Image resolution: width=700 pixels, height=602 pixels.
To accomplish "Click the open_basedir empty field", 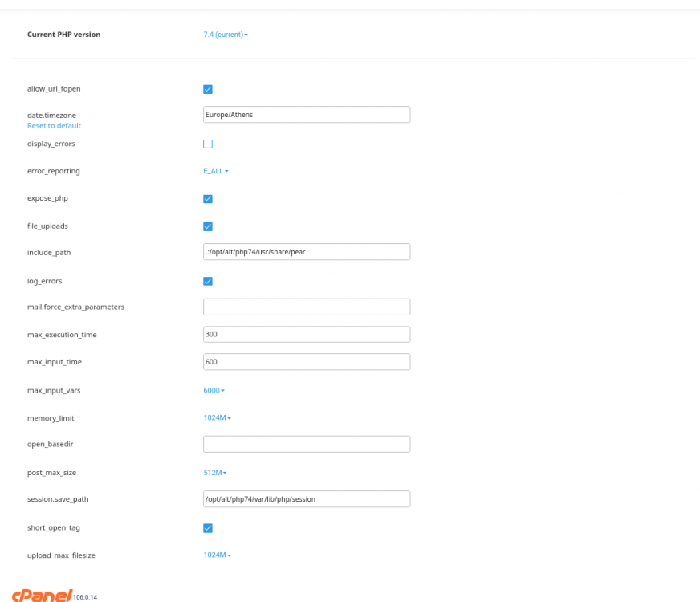I will (x=307, y=444).
